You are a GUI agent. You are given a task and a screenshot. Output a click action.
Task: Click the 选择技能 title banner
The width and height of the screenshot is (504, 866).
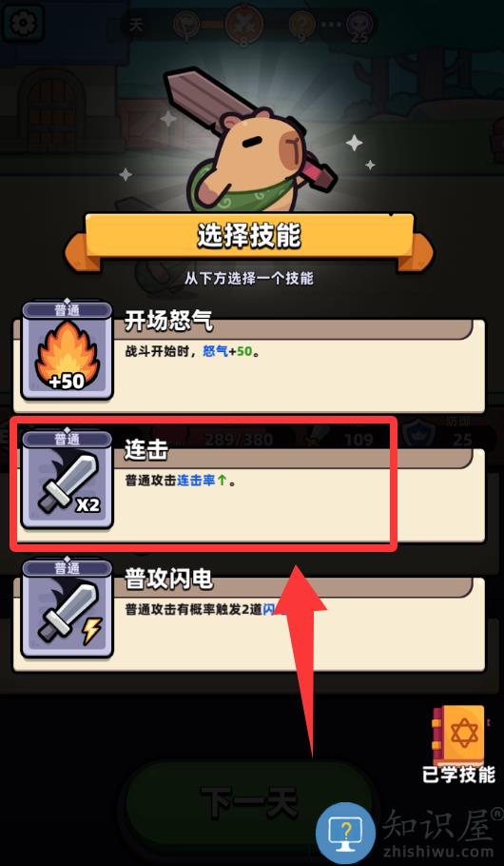pos(249,236)
